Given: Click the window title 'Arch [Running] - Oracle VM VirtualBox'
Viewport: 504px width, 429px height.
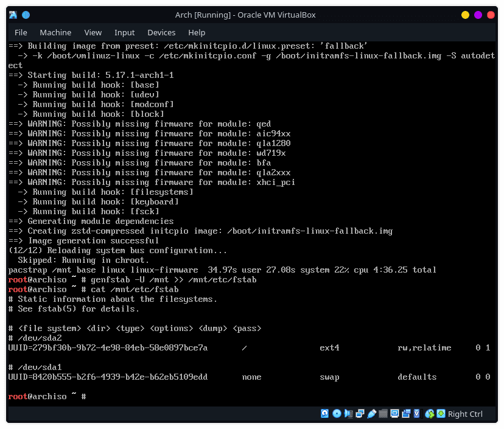Looking at the screenshot, I should pyautogui.click(x=245, y=15).
